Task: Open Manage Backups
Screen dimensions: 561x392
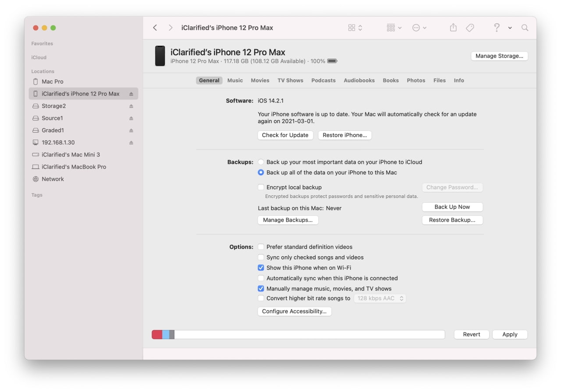Action: click(x=288, y=220)
